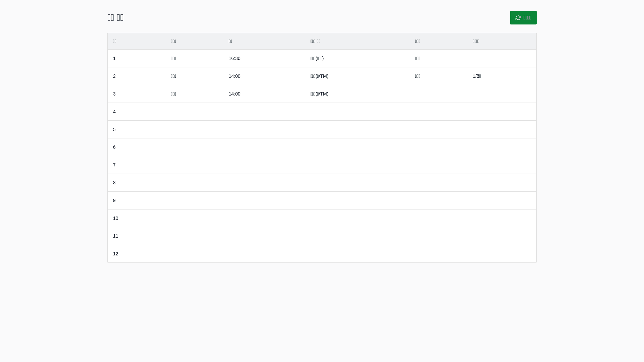Click row number 10
Image resolution: width=644 pixels, height=362 pixels.
116,218
